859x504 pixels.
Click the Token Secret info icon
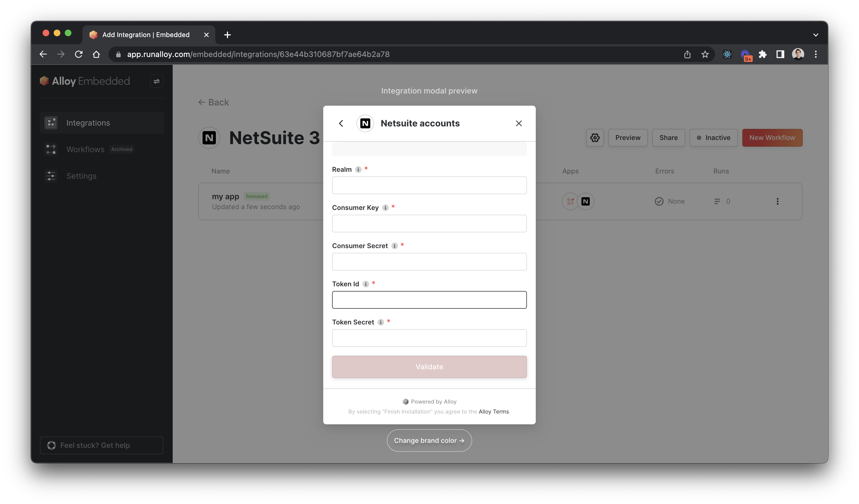pos(381,322)
